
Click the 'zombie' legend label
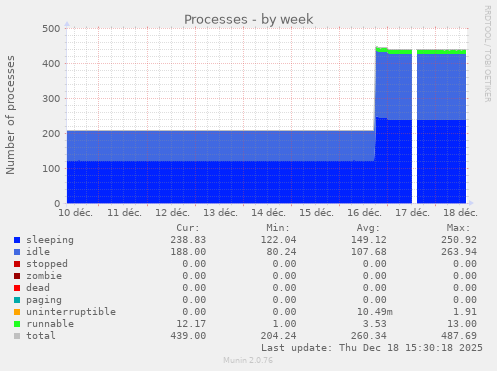pos(44,276)
